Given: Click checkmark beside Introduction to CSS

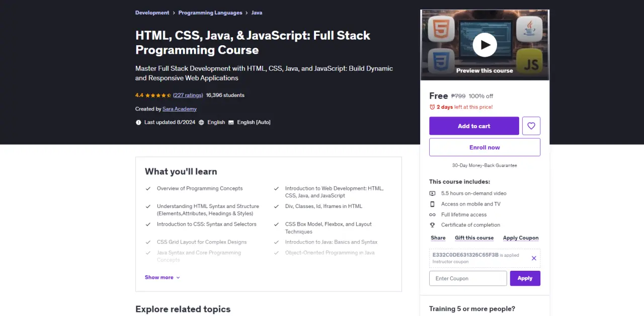Looking at the screenshot, I should [148, 225].
